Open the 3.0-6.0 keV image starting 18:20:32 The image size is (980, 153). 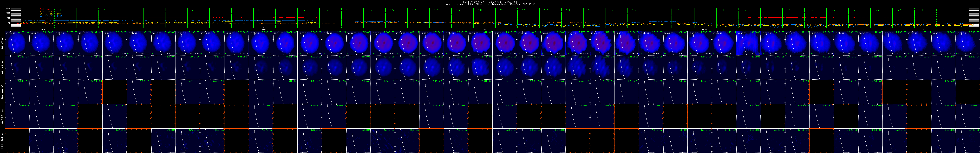coord(17,43)
